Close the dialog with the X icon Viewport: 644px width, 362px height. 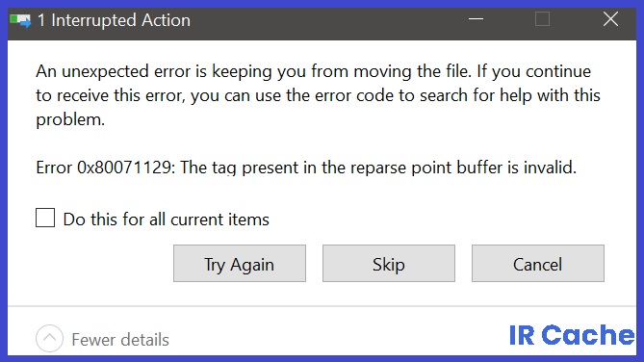[x=610, y=19]
